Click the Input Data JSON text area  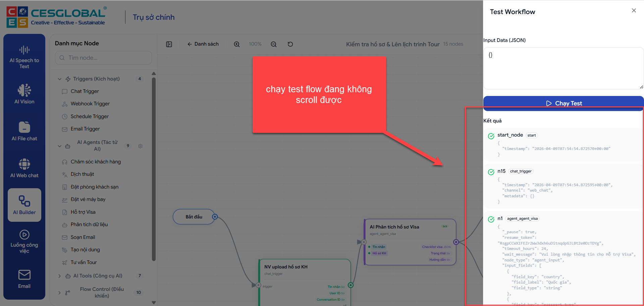coord(563,68)
